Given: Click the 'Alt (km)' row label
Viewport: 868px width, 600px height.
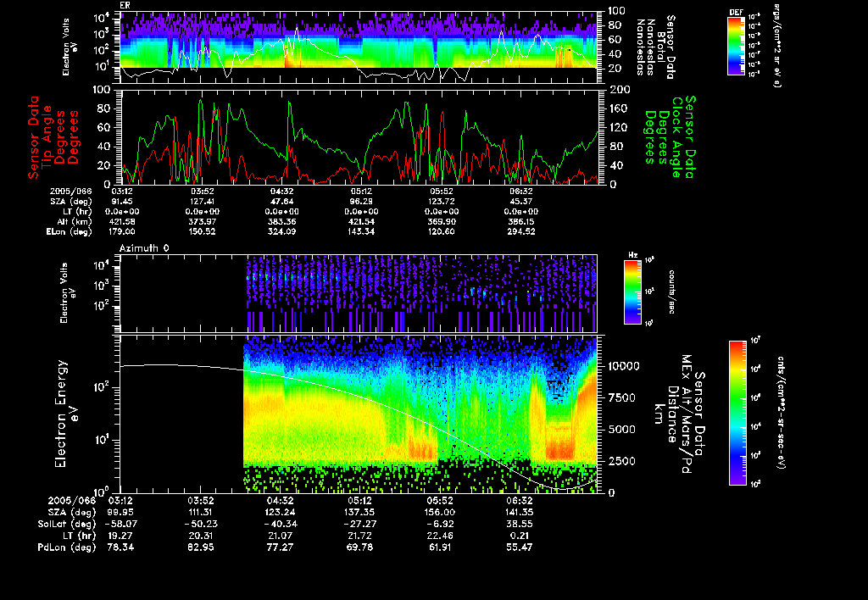Looking at the screenshot, I should (x=77, y=222).
